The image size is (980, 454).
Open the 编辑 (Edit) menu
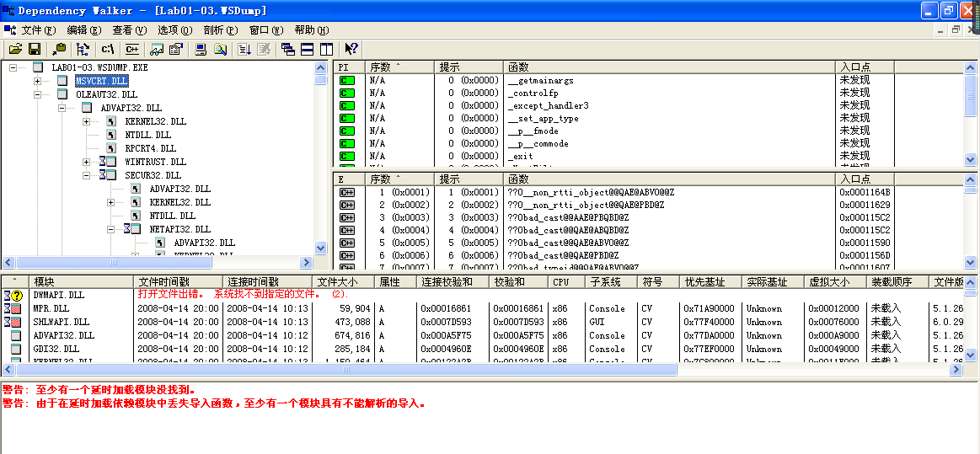(84, 30)
